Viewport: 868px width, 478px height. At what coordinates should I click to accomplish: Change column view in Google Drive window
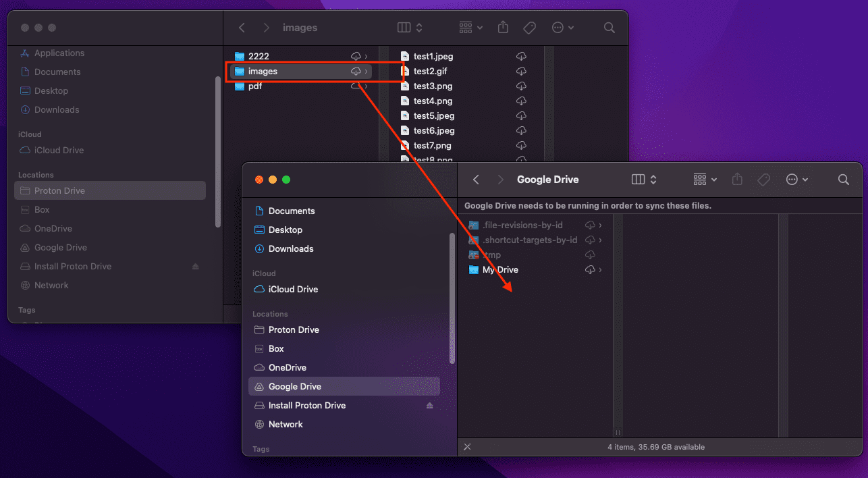click(x=644, y=180)
